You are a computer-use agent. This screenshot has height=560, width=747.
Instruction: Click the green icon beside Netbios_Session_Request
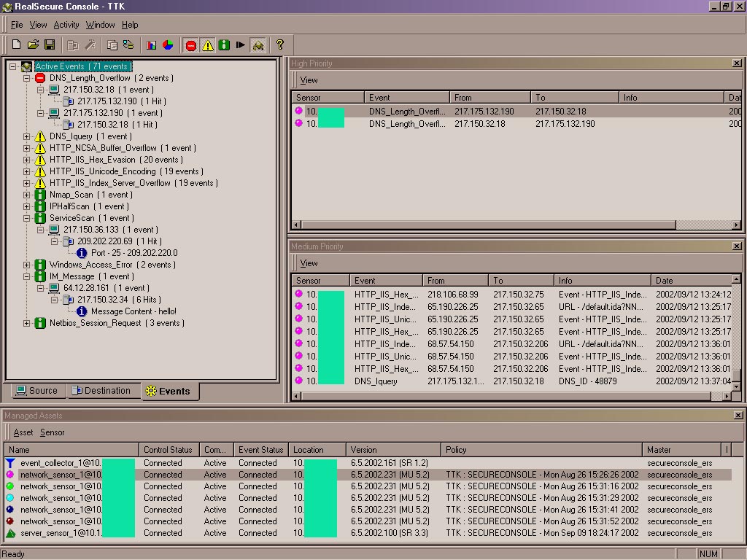point(41,323)
